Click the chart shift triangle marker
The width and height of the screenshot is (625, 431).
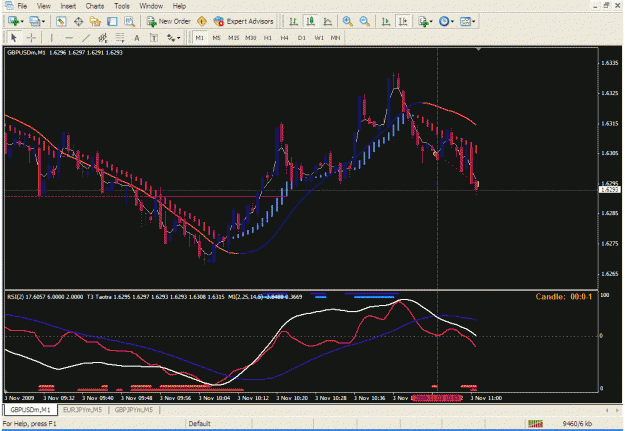click(x=478, y=49)
